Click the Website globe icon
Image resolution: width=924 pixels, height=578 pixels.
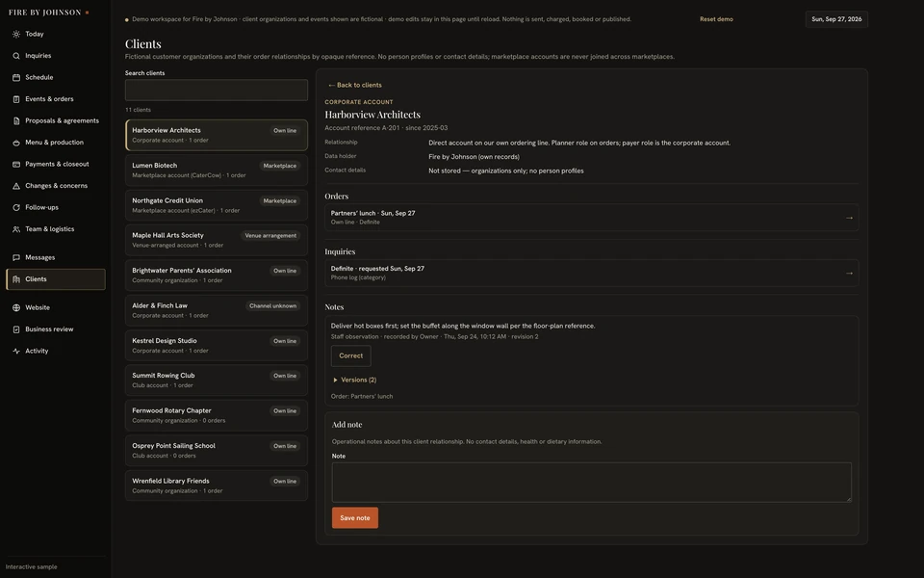click(16, 308)
